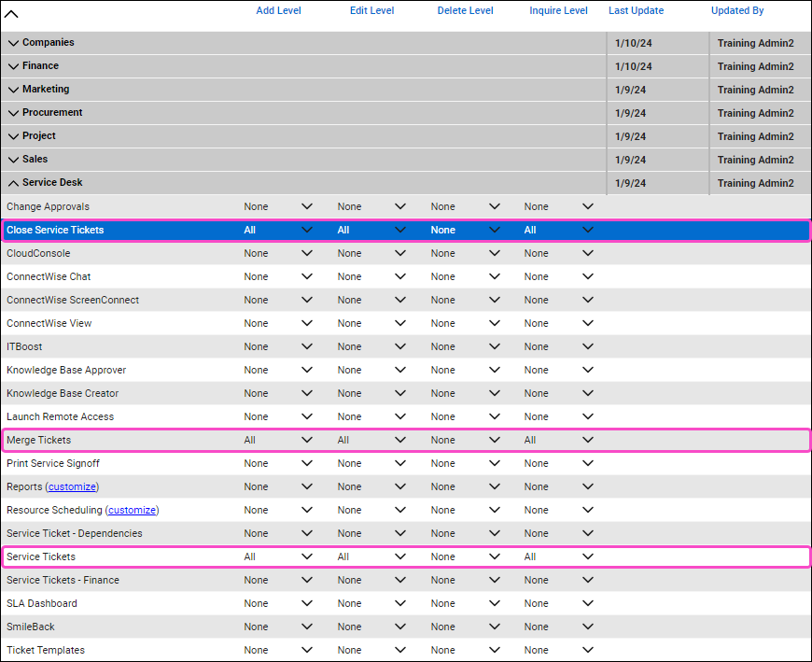Open Edit Level dropdown for ConnectWise Chat
812x662 pixels.
[399, 276]
